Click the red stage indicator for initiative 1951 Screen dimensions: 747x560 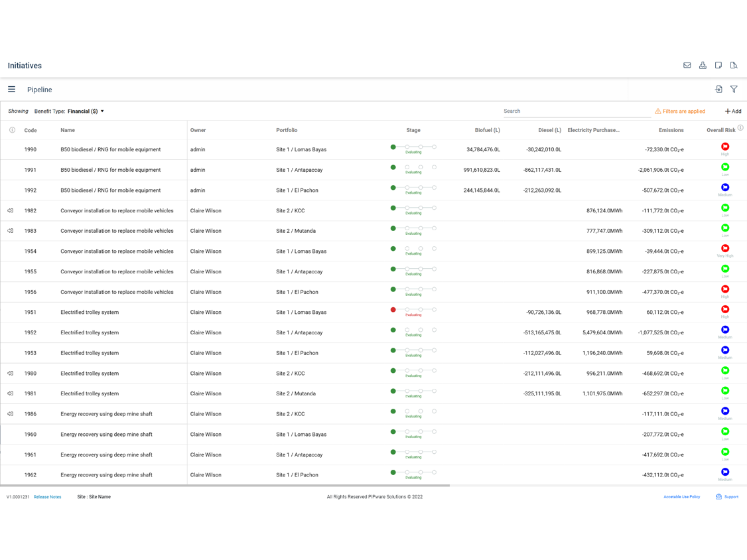coord(393,310)
